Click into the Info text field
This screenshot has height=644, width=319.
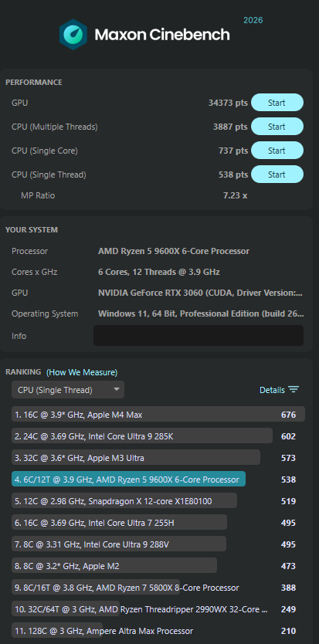(x=199, y=336)
